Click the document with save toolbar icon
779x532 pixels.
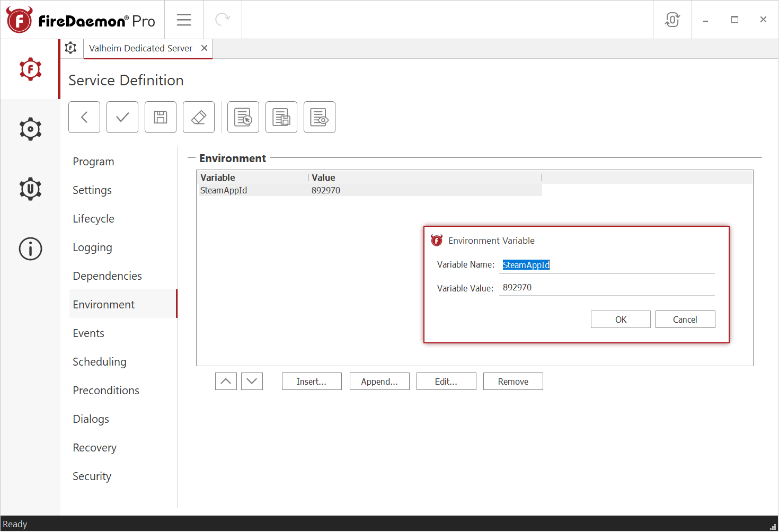281,117
